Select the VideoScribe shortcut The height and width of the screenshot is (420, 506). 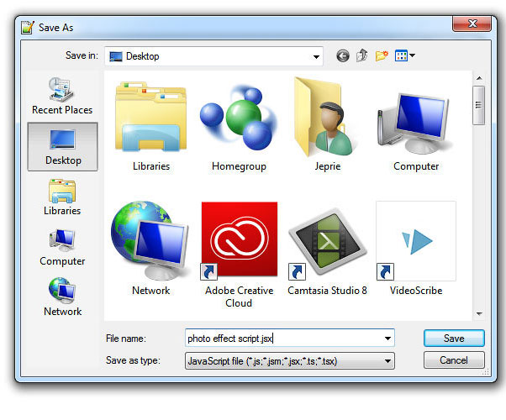tap(416, 248)
